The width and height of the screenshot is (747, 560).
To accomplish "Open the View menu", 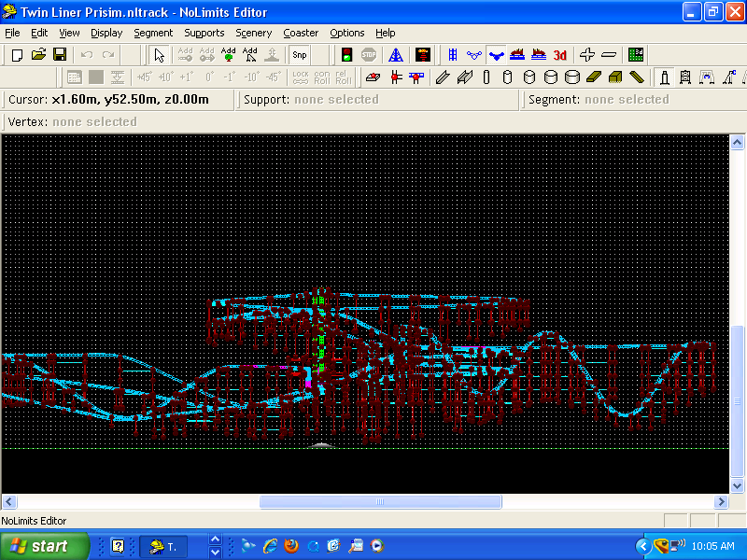I will [x=69, y=33].
